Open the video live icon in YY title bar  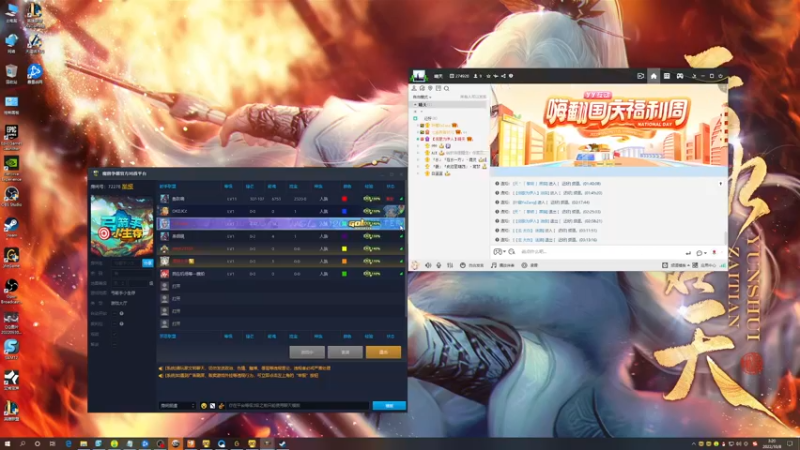click(x=640, y=76)
